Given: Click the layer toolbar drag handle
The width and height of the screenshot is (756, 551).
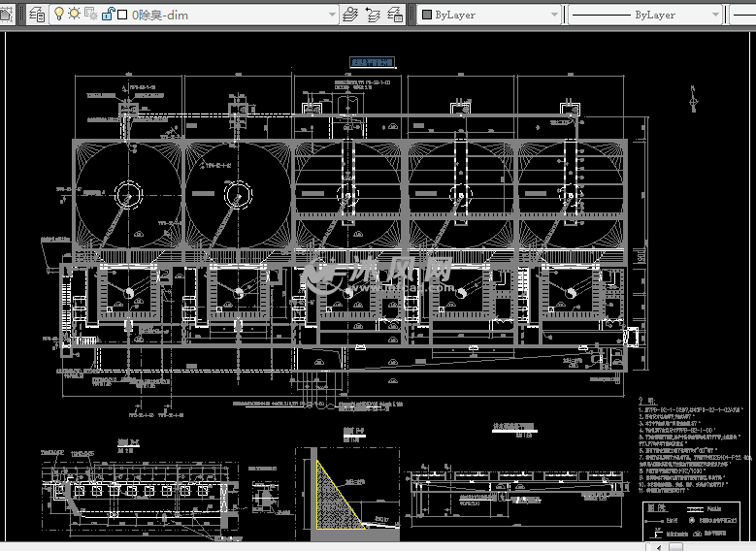Looking at the screenshot, I should click(x=23, y=15).
